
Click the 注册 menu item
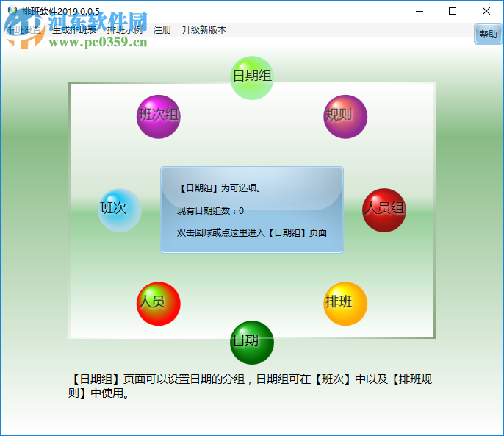[x=162, y=30]
